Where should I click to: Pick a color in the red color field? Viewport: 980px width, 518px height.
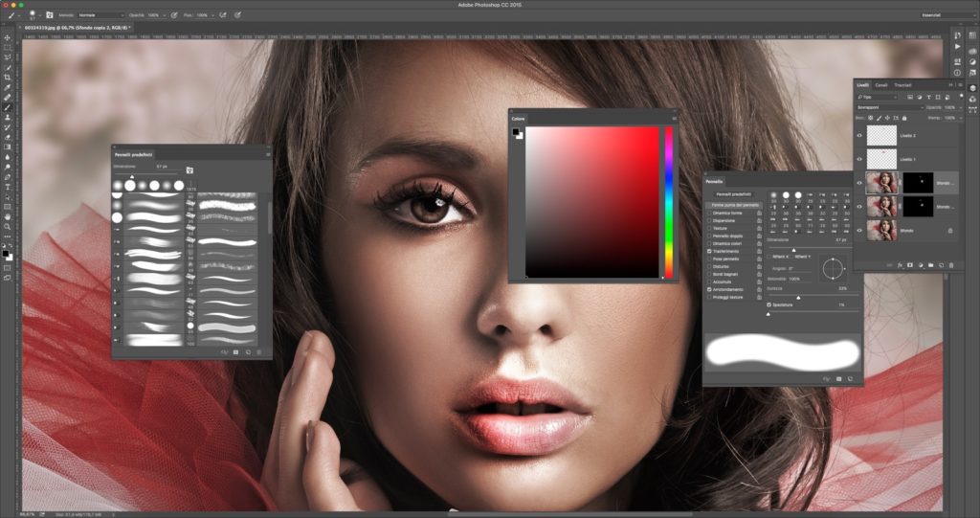click(x=591, y=202)
